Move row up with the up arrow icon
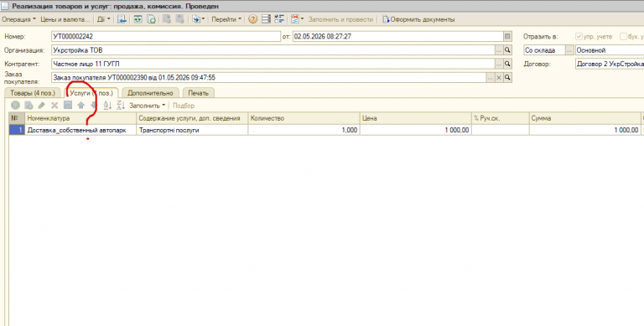The height and width of the screenshot is (326, 644). tap(80, 106)
